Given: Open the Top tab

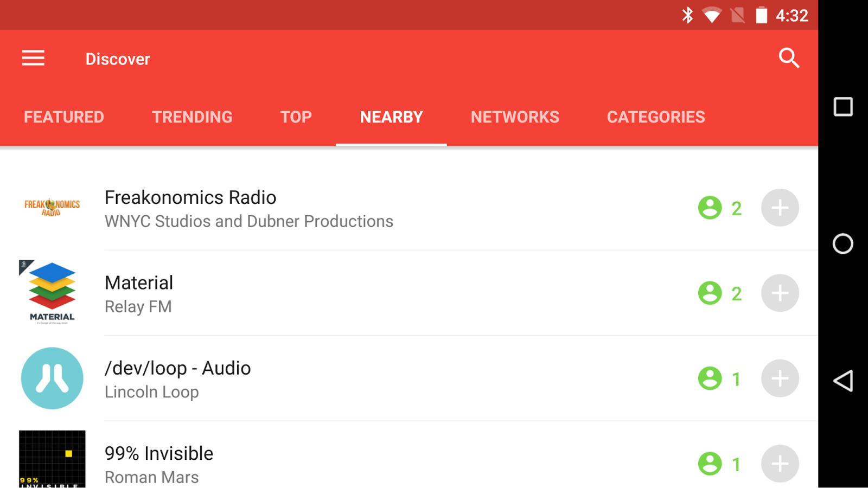Looking at the screenshot, I should (296, 117).
